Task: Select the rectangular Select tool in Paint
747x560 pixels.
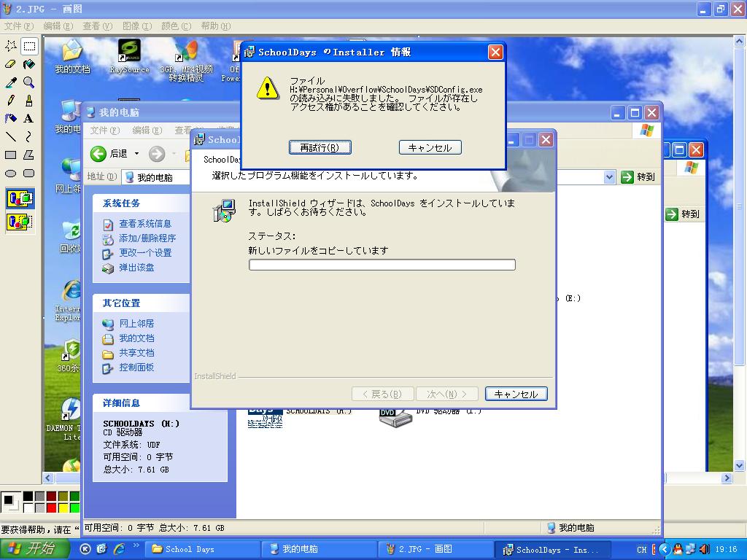Action: click(x=29, y=46)
